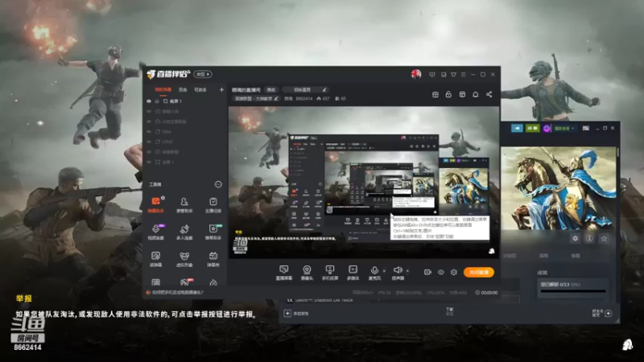644x362 pixels.
Task: Click the title edit field with pencil next to 修改
Action: (x=306, y=89)
